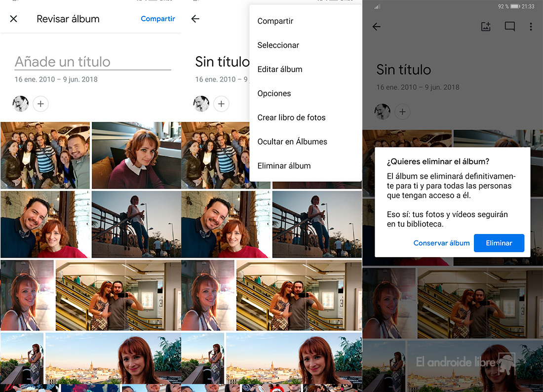This screenshot has height=392, width=543.
Task: Open group selfie photo in Revisar álbum
Action: click(45, 156)
